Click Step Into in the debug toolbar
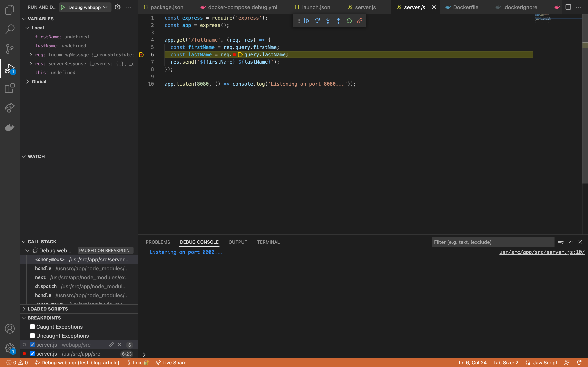588x367 pixels. [x=328, y=21]
